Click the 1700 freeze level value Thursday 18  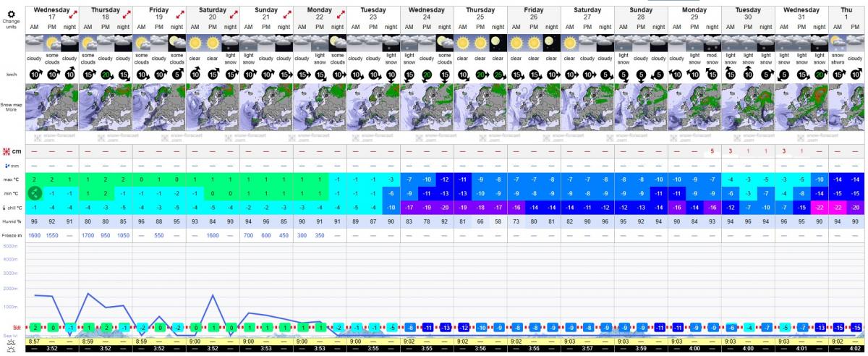click(88, 235)
